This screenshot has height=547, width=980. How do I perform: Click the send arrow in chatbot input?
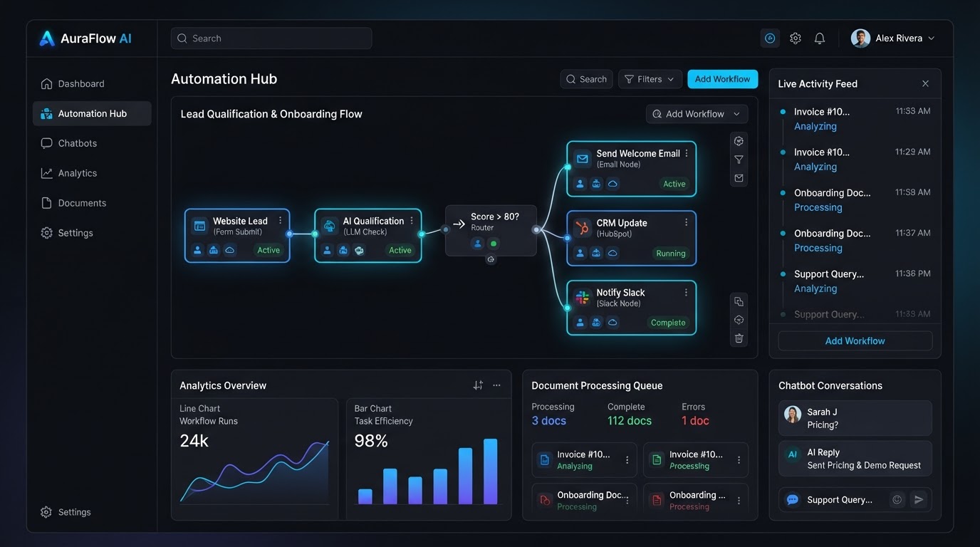[919, 500]
